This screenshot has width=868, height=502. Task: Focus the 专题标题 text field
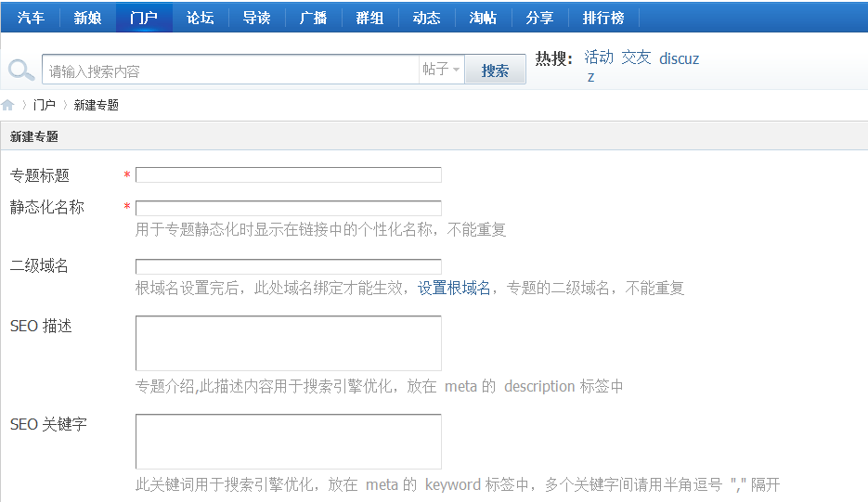288,174
